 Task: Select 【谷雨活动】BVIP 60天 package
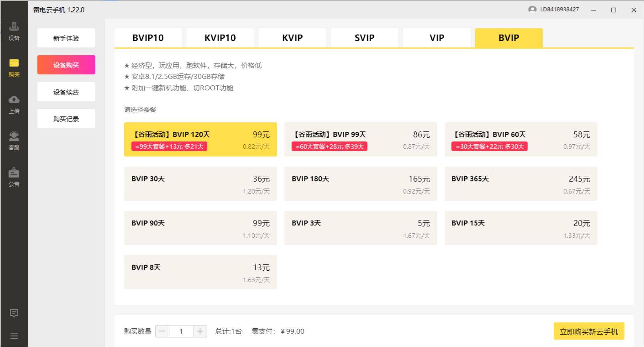tap(521, 140)
